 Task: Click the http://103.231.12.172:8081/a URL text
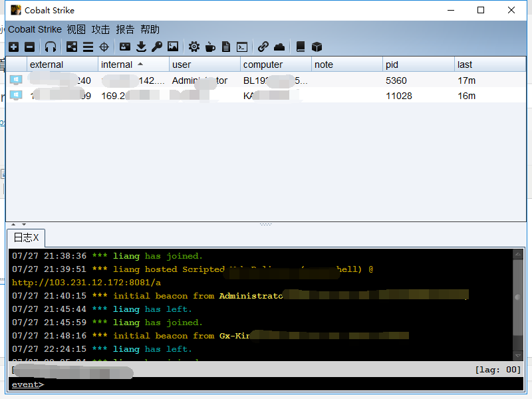click(86, 282)
